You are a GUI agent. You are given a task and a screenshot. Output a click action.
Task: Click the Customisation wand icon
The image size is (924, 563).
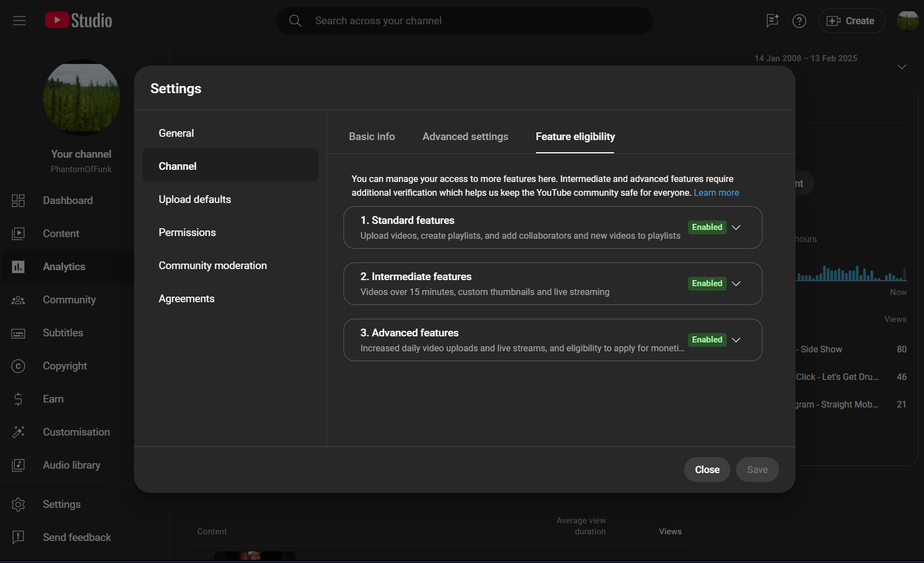18,432
